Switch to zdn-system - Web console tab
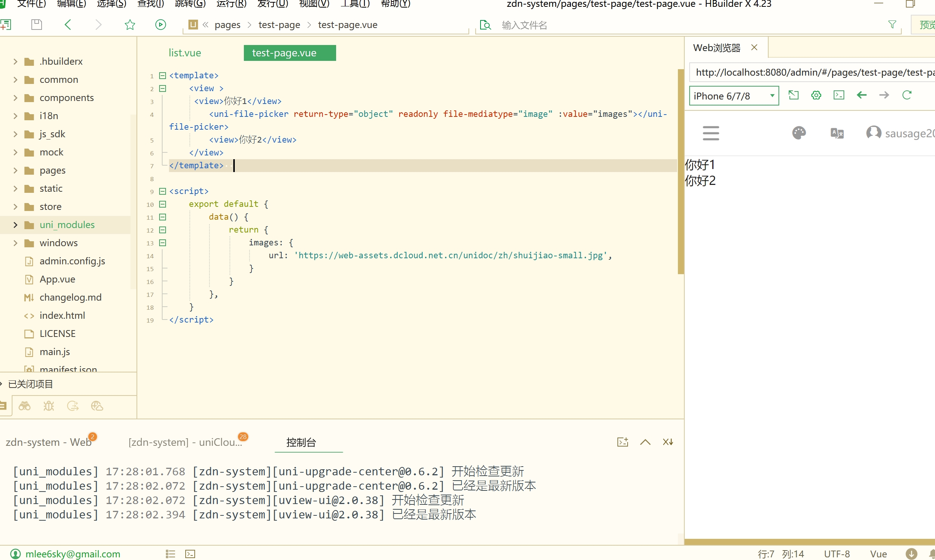Viewport: 935px width, 560px height. tap(48, 442)
